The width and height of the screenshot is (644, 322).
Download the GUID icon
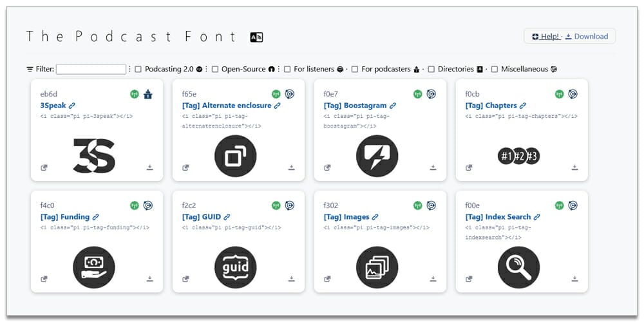pyautogui.click(x=292, y=279)
